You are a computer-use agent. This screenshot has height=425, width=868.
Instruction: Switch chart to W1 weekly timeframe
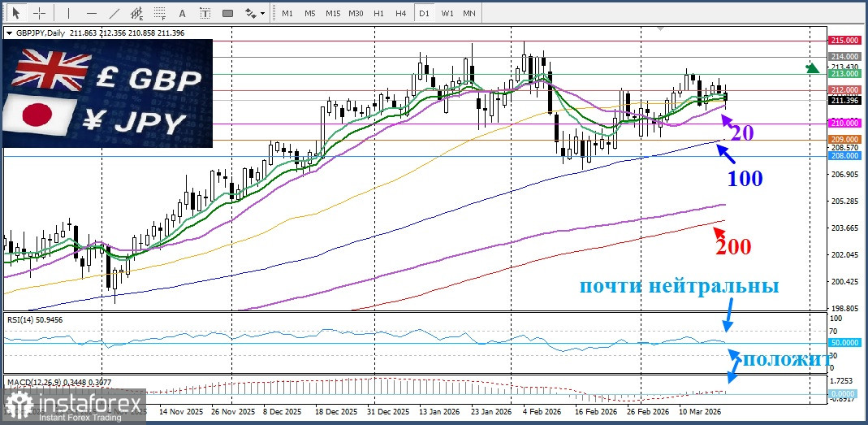447,13
